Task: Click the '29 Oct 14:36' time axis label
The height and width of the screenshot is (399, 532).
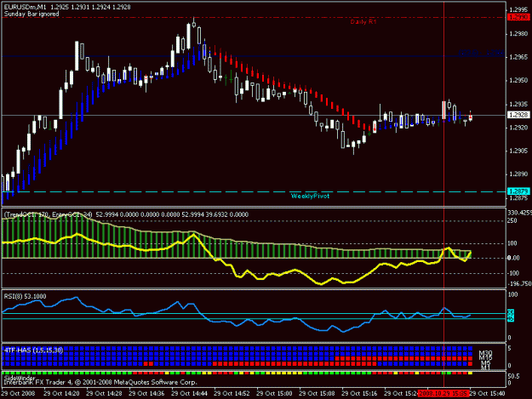Action: coord(146,394)
